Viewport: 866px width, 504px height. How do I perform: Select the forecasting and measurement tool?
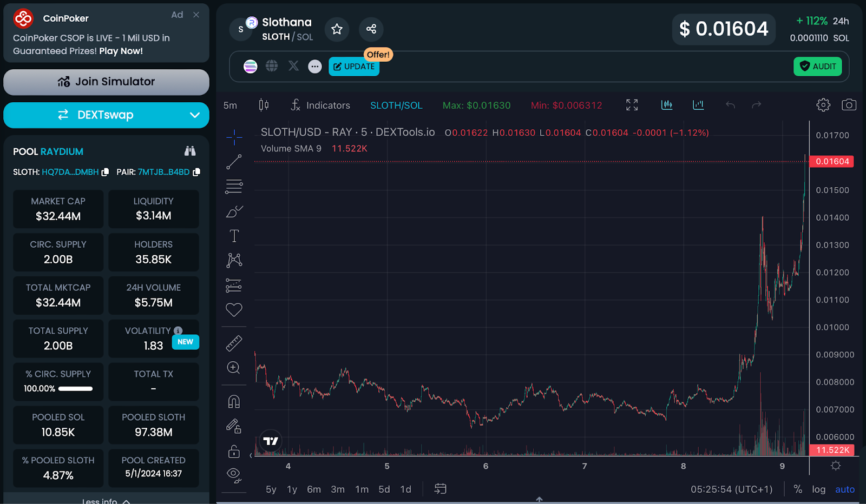[x=234, y=285]
